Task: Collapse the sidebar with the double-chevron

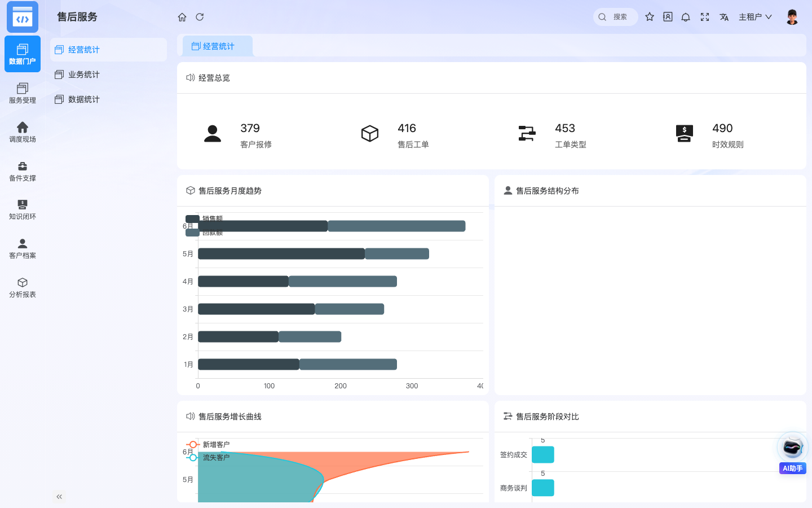Action: pos(59,497)
